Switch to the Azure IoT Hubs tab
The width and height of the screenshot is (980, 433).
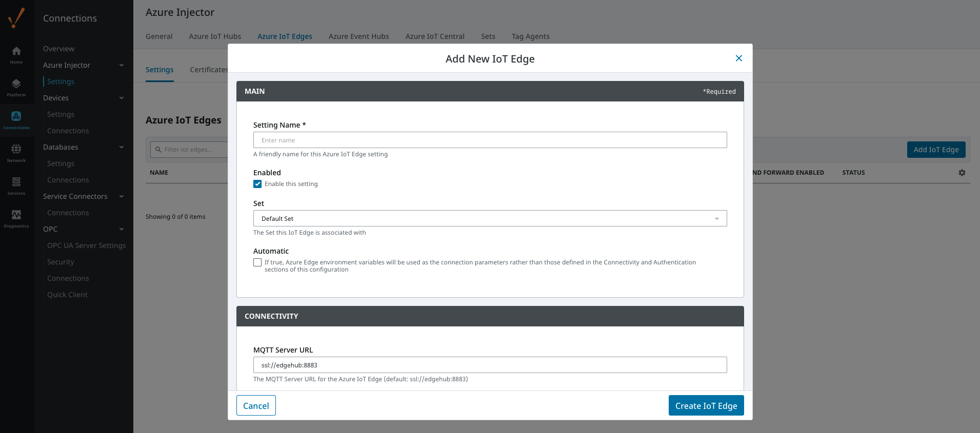point(215,36)
